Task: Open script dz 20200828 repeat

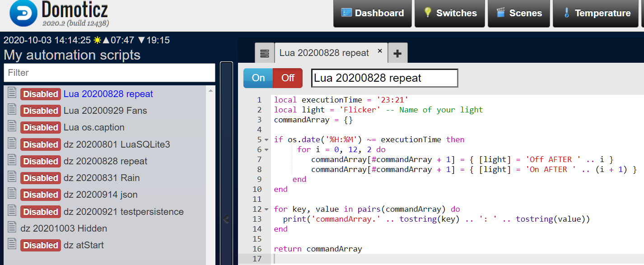Action: [x=105, y=161]
